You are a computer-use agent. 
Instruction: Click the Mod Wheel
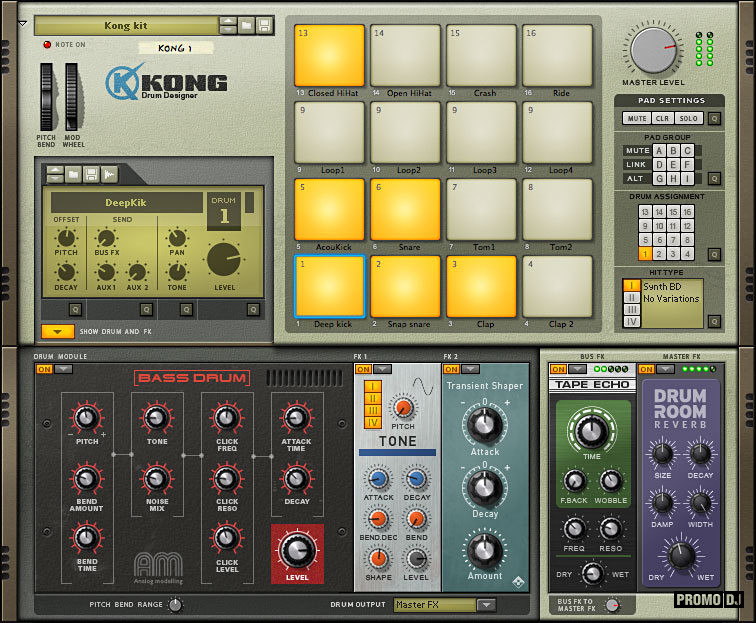point(71,97)
